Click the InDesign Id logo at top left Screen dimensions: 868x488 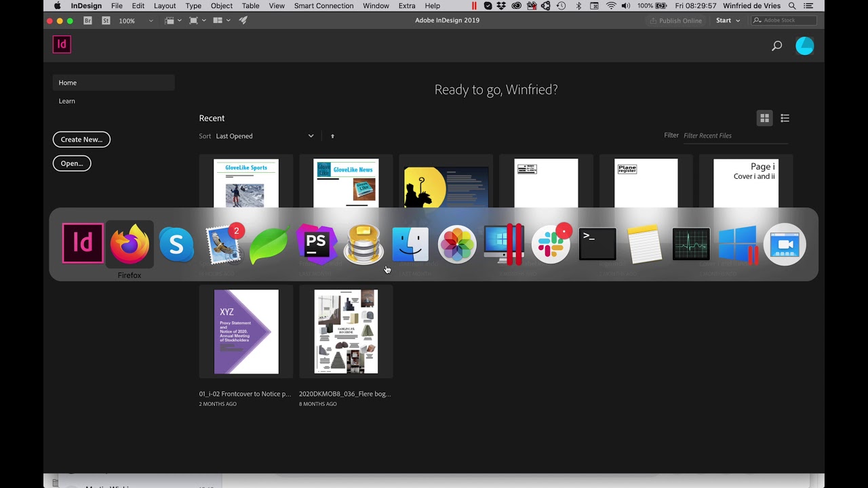tap(62, 45)
